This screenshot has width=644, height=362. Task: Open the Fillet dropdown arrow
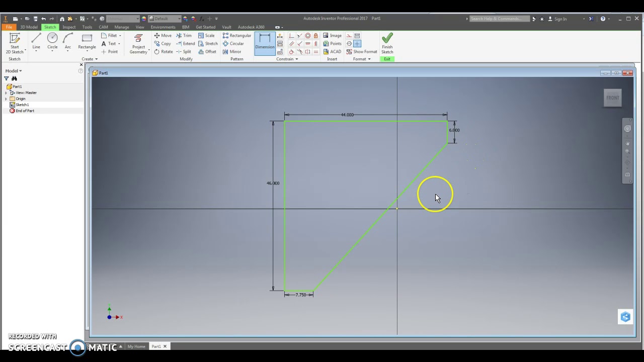click(120, 36)
